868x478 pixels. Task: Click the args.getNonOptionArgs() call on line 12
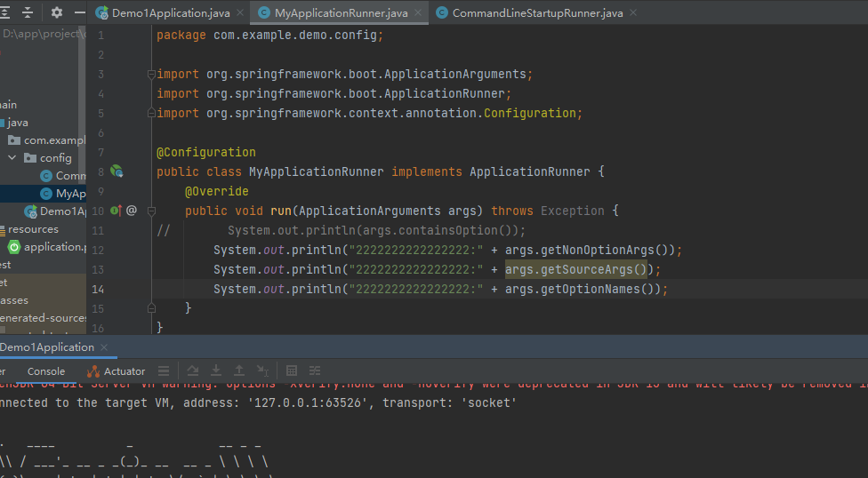(x=587, y=250)
